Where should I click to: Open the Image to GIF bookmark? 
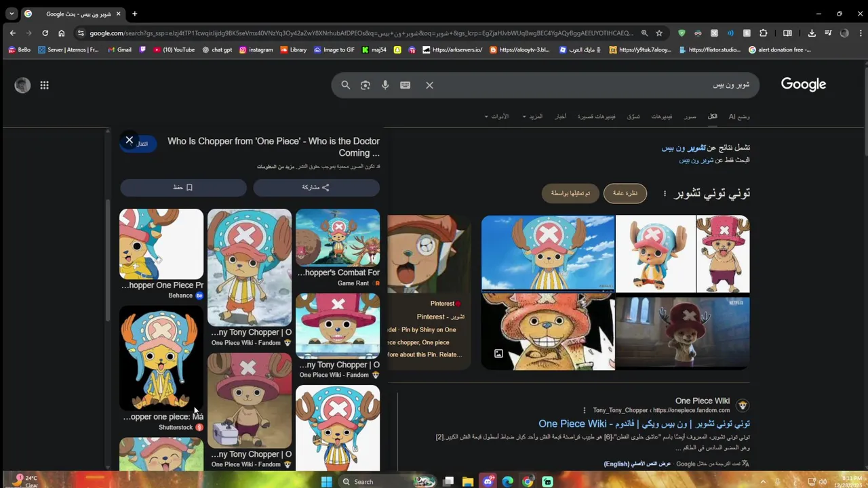click(x=334, y=49)
